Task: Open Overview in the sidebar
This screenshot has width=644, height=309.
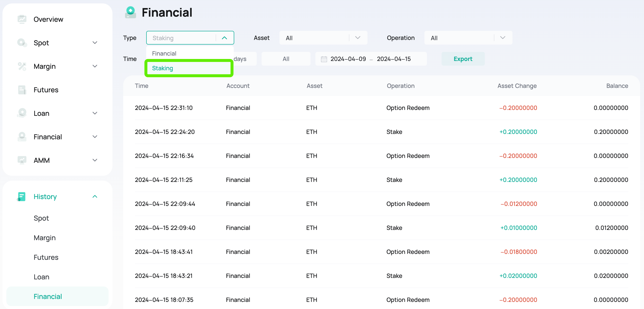Action: click(48, 19)
